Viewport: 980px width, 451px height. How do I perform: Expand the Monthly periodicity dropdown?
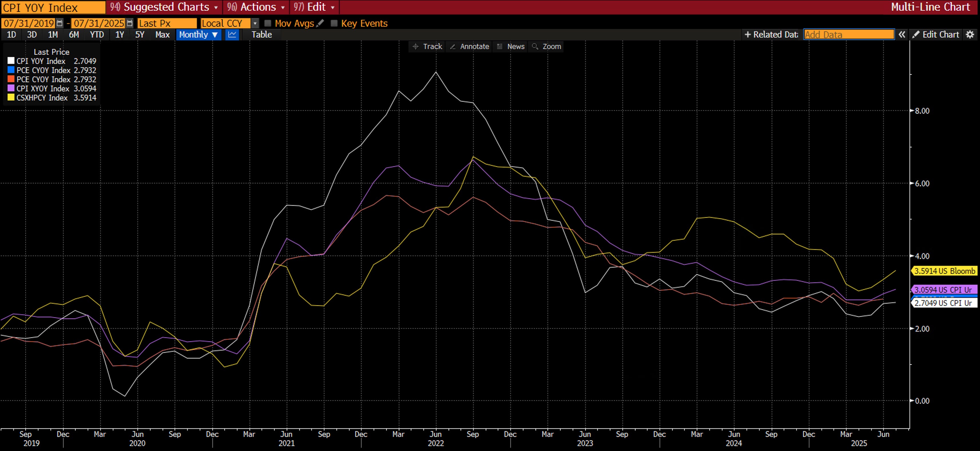point(198,35)
